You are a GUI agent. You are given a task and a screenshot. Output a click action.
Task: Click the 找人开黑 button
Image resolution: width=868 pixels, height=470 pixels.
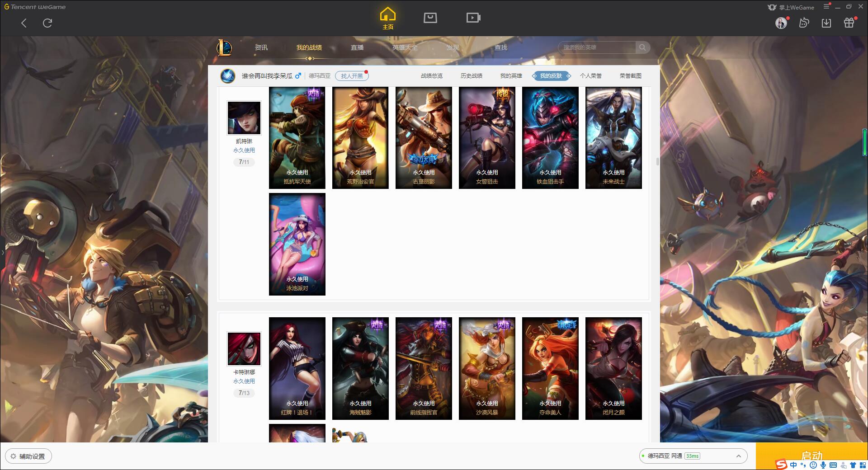click(352, 76)
